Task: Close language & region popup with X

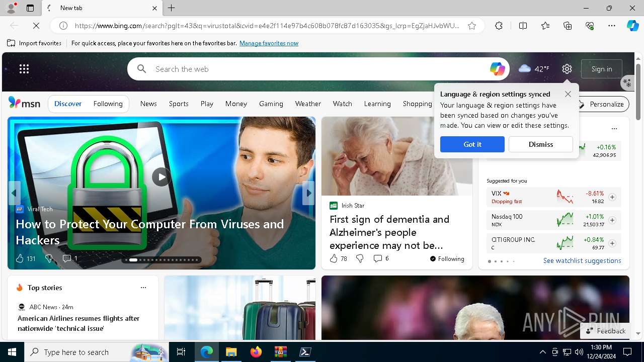Action: pyautogui.click(x=568, y=94)
